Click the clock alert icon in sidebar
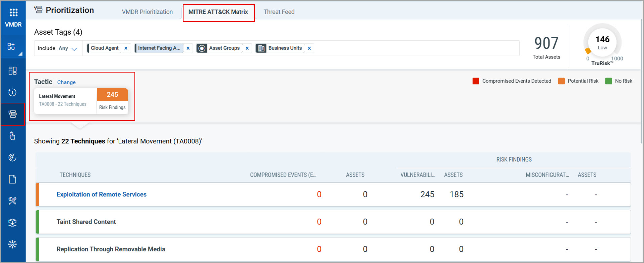Screen dimensions: 644x263 [12, 92]
